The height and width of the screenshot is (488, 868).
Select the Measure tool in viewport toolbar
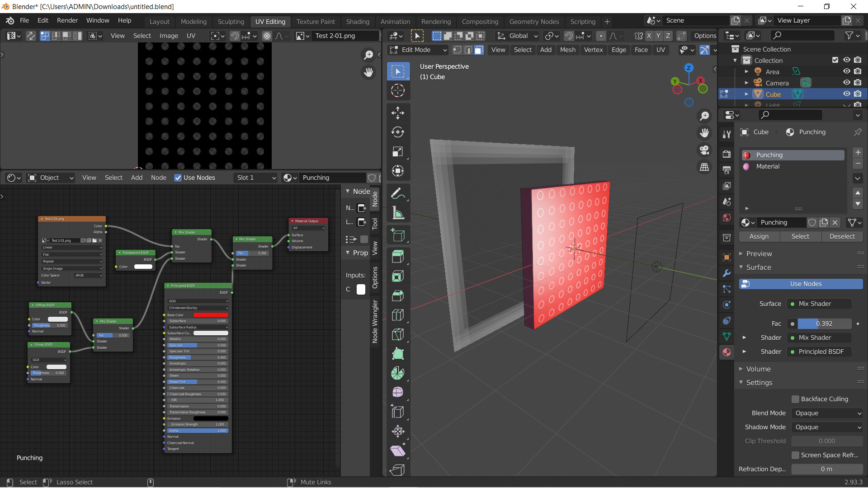(398, 212)
